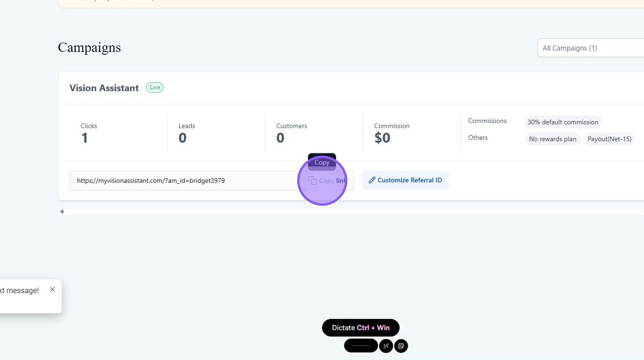Click the pencil icon on Customize Referral ID
Screen dimensions: 644x360
(372, 180)
